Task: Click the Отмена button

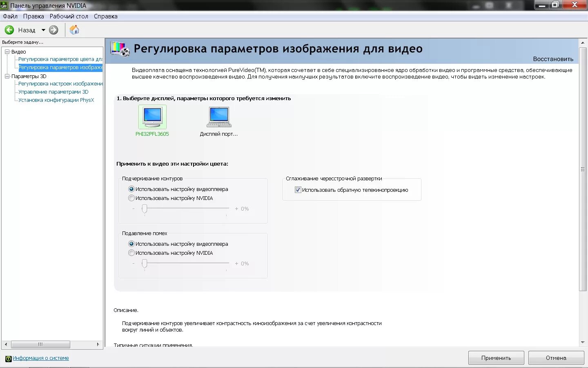Action: (x=556, y=358)
